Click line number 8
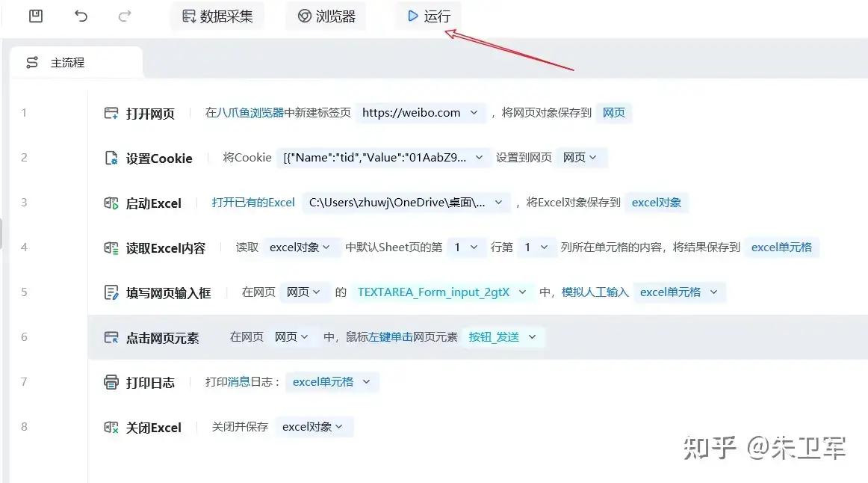Viewport: 868px width, 483px height. pos(24,427)
